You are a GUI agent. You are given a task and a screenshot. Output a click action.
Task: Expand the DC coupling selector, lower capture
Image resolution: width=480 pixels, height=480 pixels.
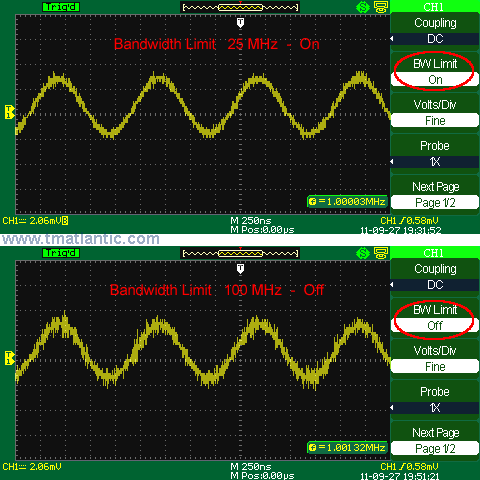435,285
